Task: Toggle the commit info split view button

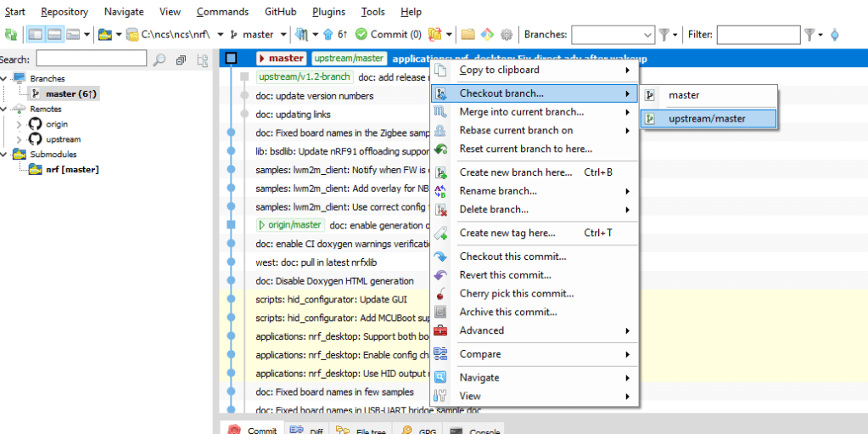Action: [54, 35]
